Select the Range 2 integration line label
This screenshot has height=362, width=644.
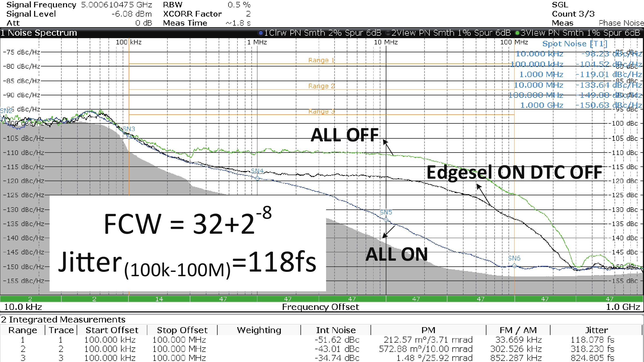[321, 86]
